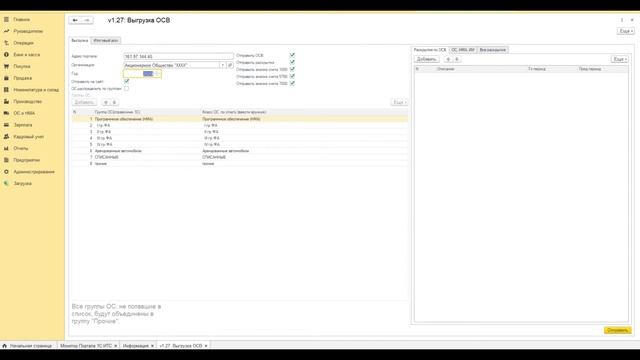The image size is (640, 360).
Task: Click Арендованные автомобили in Класс ОС column
Action: pos(226,151)
